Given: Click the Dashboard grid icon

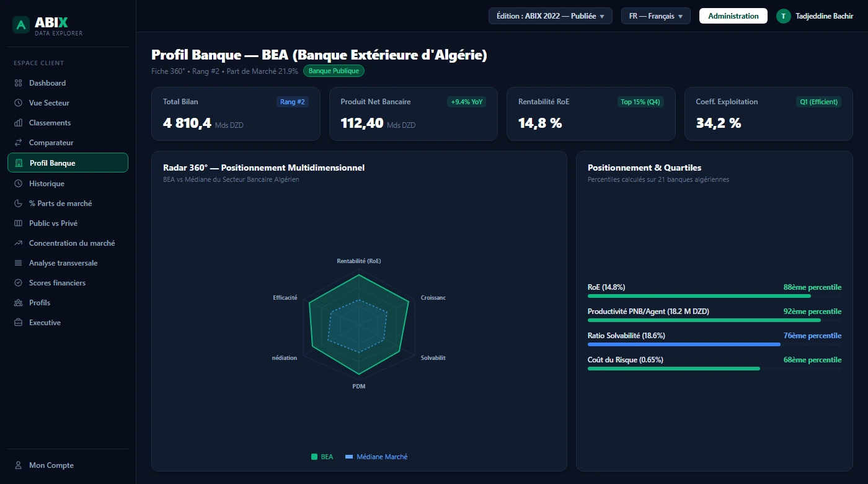Looking at the screenshot, I should tap(18, 83).
